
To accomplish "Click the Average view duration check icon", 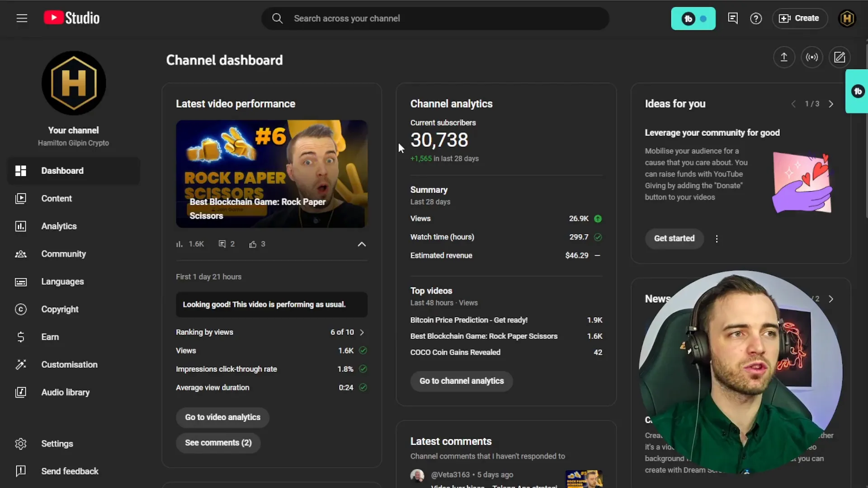I will [x=363, y=387].
